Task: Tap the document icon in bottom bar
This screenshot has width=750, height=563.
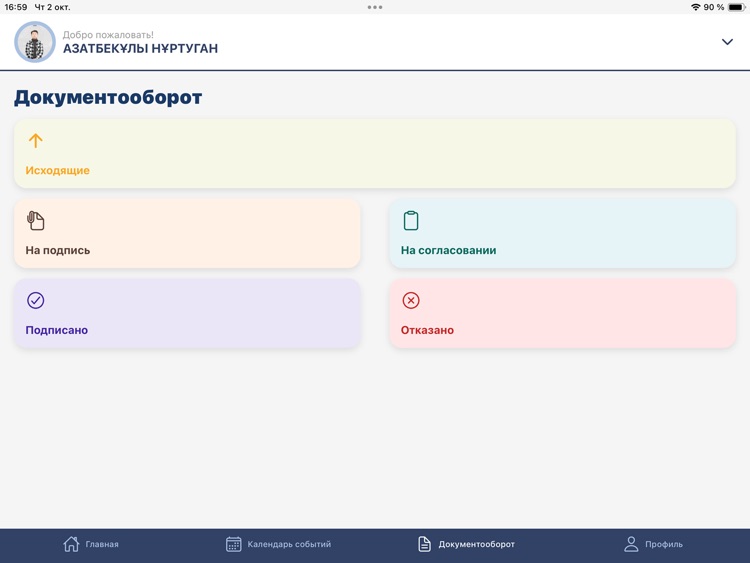Action: point(424,544)
